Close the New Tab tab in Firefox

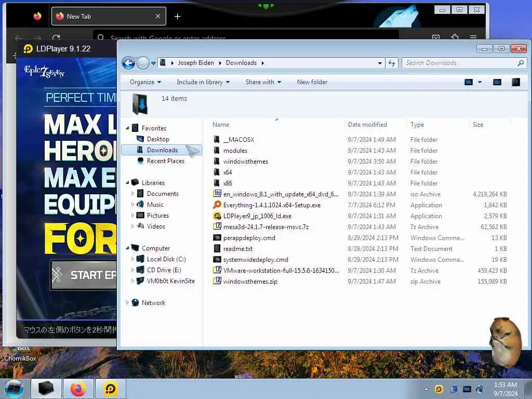158,16
